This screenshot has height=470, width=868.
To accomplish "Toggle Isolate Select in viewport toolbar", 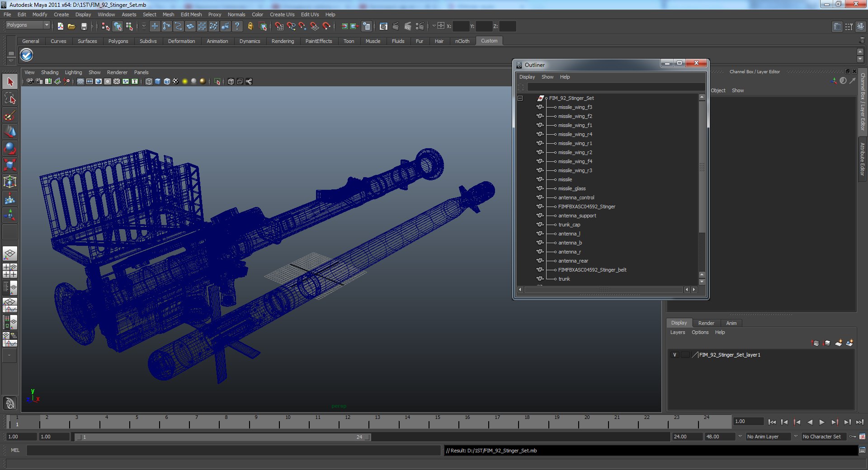I will point(217,81).
